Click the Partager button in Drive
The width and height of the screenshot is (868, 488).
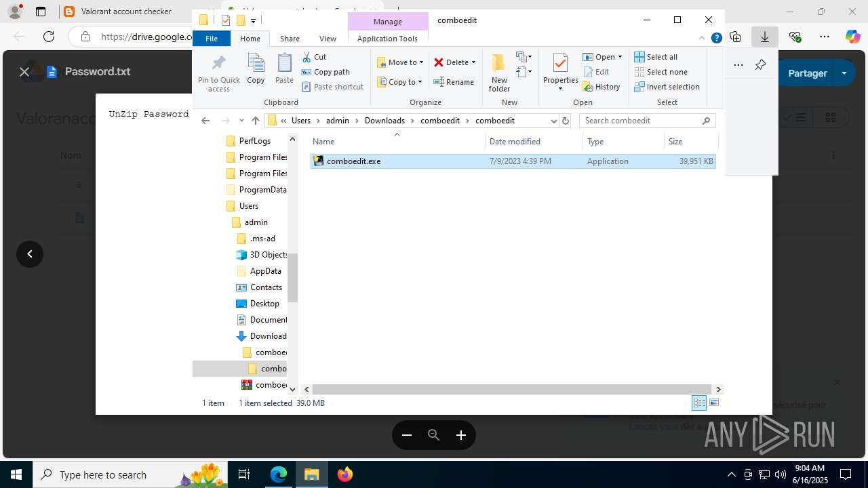pyautogui.click(x=807, y=73)
